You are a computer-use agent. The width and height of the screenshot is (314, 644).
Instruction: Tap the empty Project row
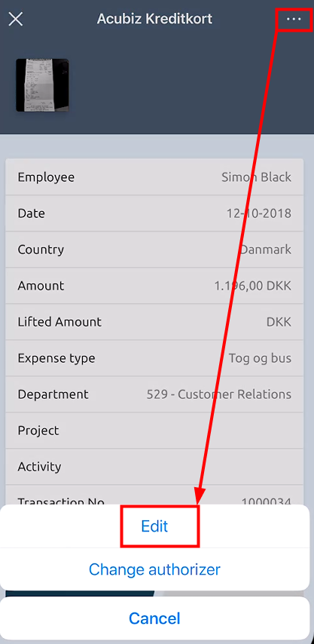tap(154, 431)
